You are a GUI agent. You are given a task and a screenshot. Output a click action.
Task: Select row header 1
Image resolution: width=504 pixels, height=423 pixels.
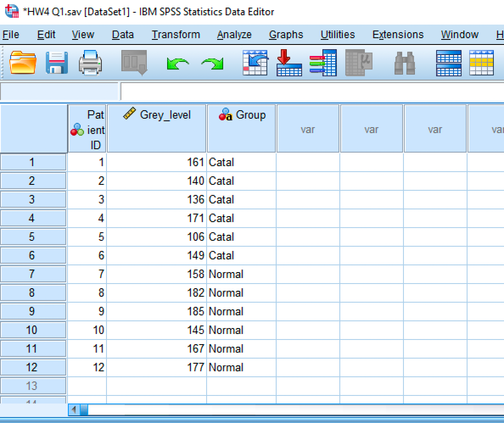pos(34,162)
